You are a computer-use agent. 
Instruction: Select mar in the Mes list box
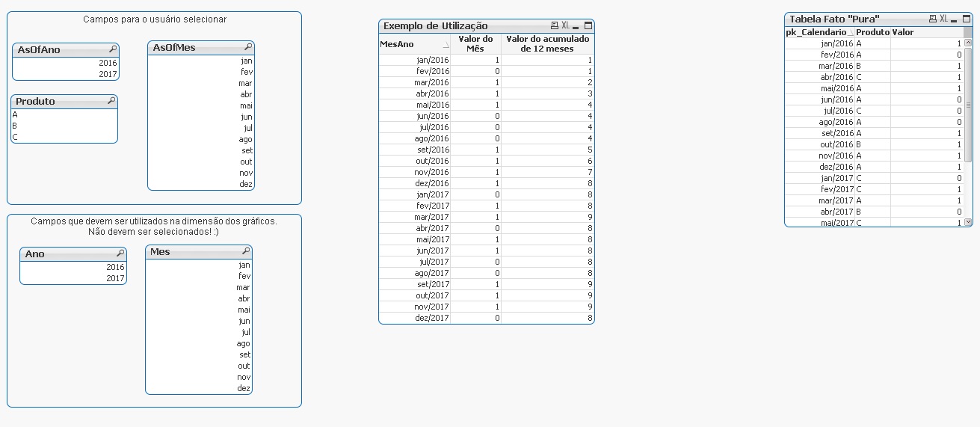click(199, 287)
